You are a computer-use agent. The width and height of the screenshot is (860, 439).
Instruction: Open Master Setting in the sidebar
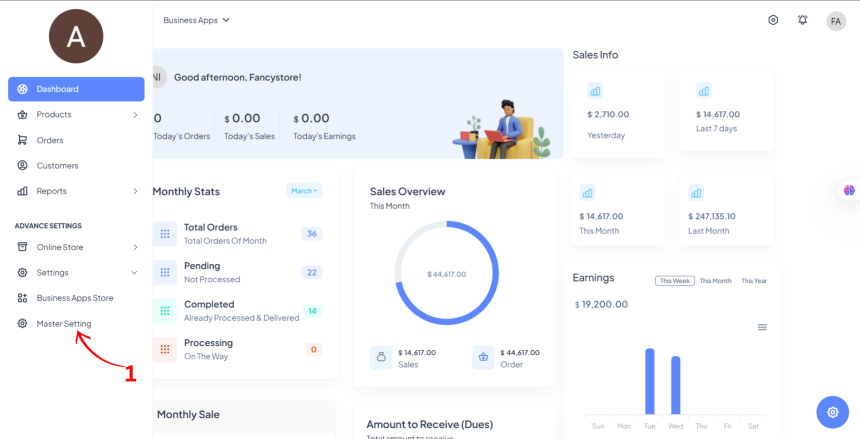tap(64, 324)
